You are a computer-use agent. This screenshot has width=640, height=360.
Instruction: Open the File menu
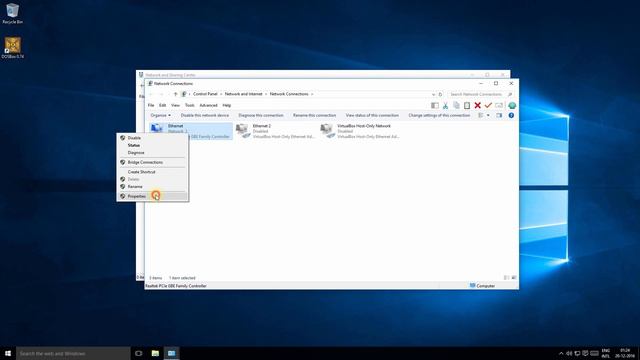(x=151, y=105)
